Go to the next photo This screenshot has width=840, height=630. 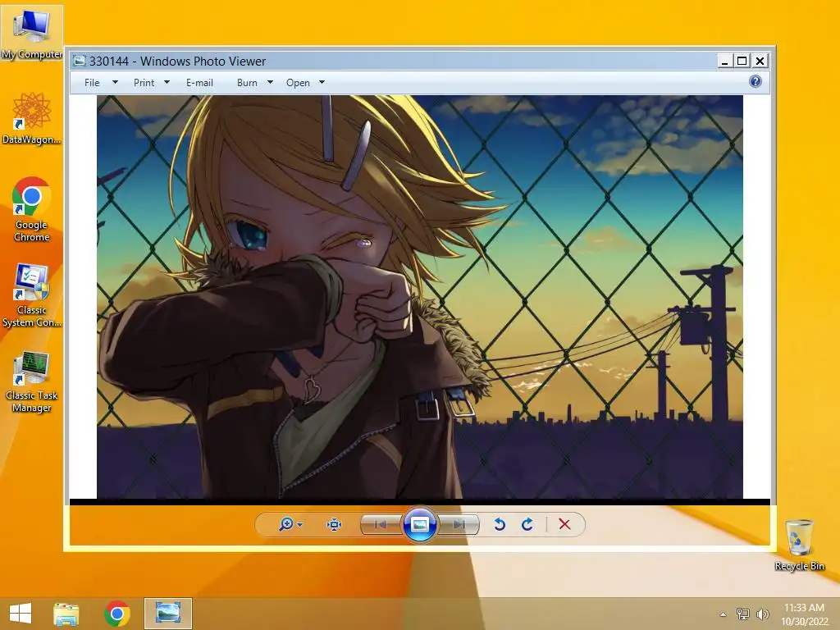(x=459, y=524)
